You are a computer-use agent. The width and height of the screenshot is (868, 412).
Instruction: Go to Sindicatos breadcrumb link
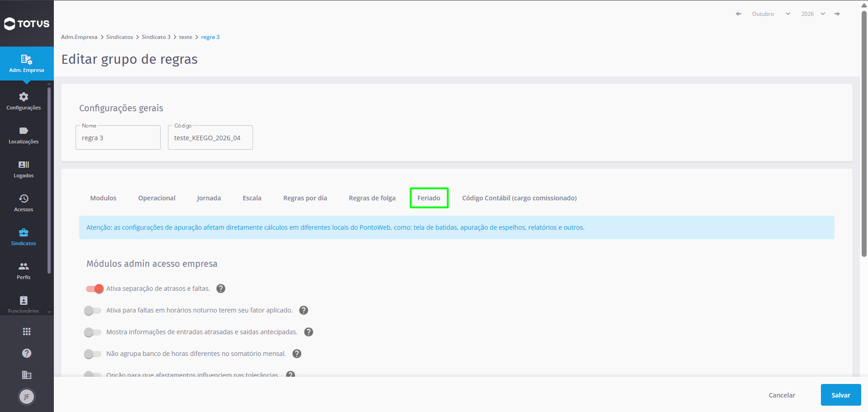click(119, 37)
